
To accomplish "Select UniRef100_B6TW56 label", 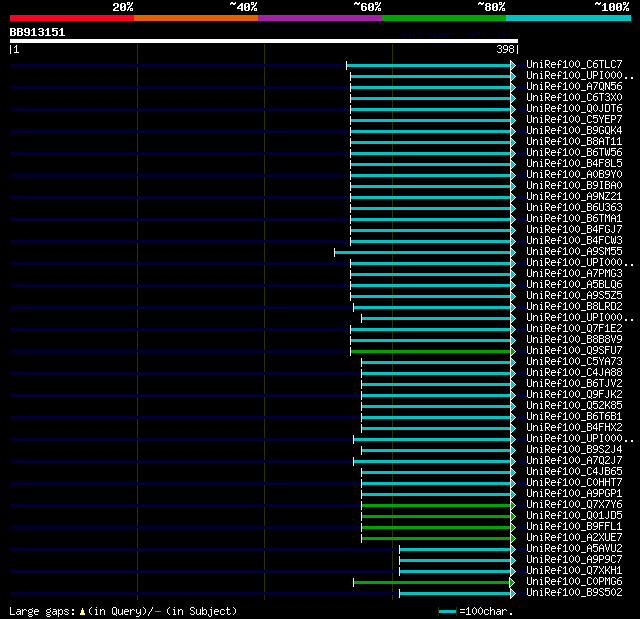I will pos(574,153).
